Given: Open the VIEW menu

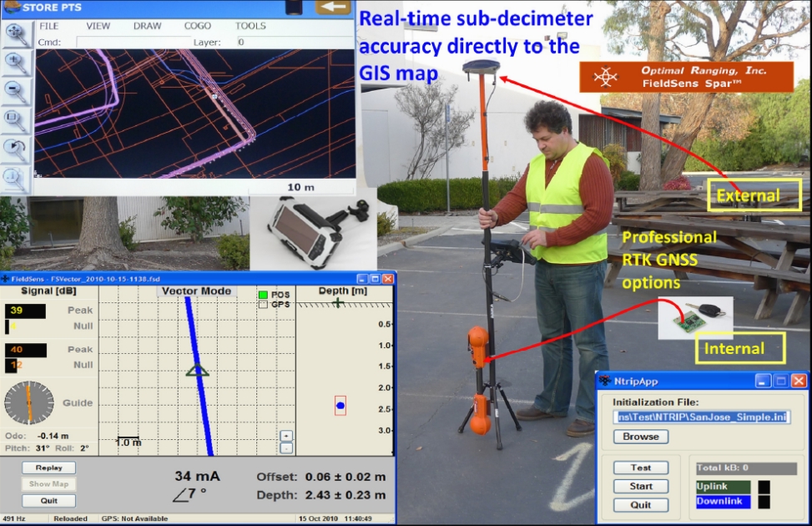Looking at the screenshot, I should [x=98, y=26].
